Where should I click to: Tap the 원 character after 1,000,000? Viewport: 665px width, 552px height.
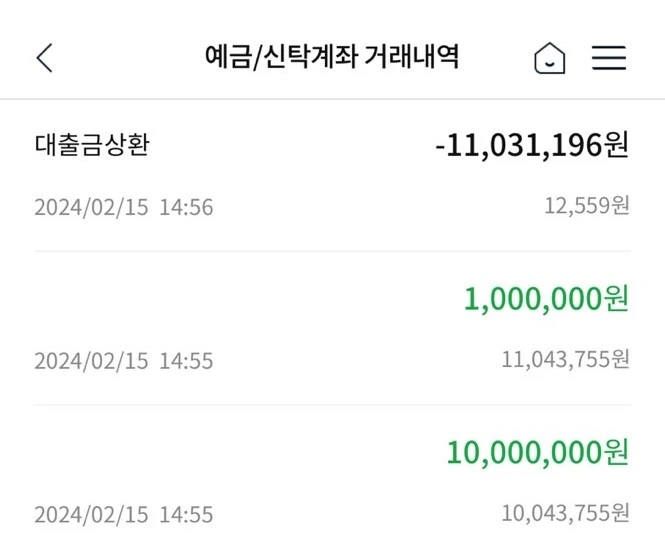[x=616, y=298]
